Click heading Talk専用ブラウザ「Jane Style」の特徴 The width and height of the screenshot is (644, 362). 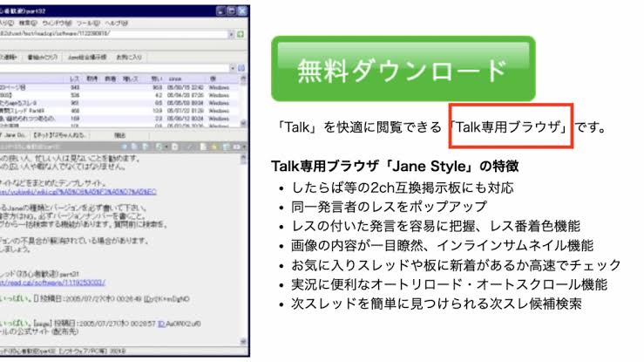click(x=395, y=166)
